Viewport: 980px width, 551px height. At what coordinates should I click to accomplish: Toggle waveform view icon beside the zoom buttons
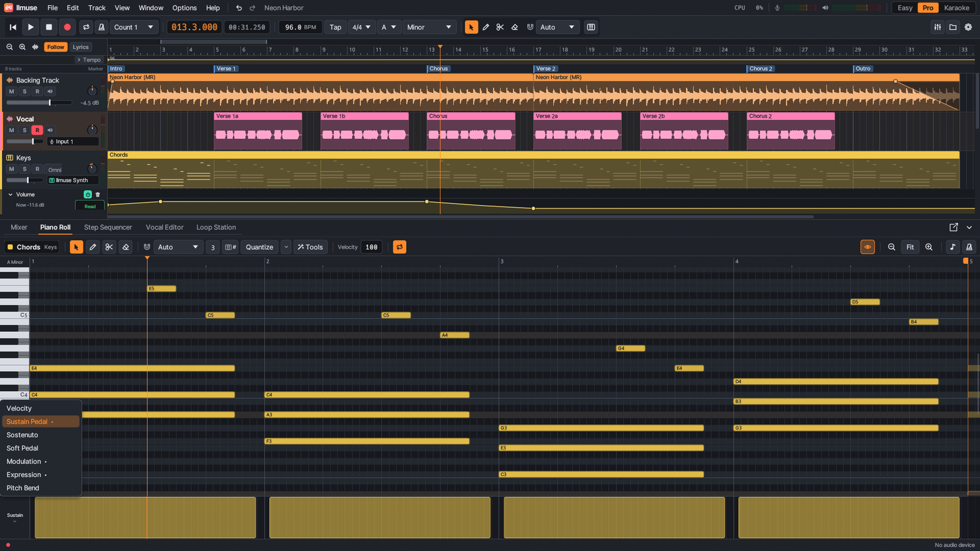coord(36,47)
